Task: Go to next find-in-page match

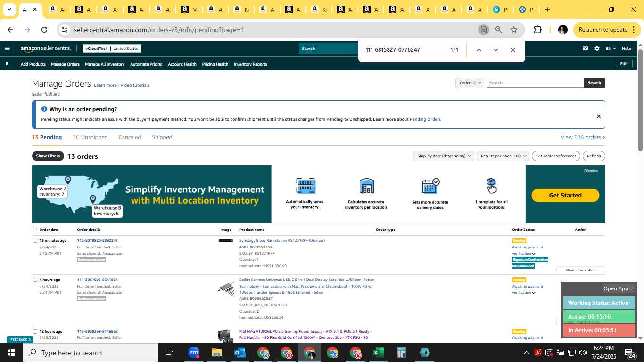Action: [x=495, y=50]
